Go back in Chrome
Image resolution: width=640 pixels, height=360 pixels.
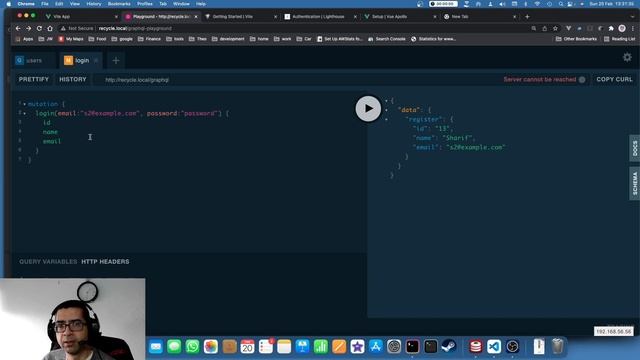coord(18,29)
